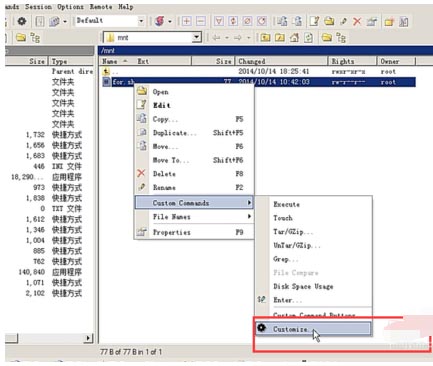
Task: Select Touch in Custom Commands submenu
Action: click(313, 218)
